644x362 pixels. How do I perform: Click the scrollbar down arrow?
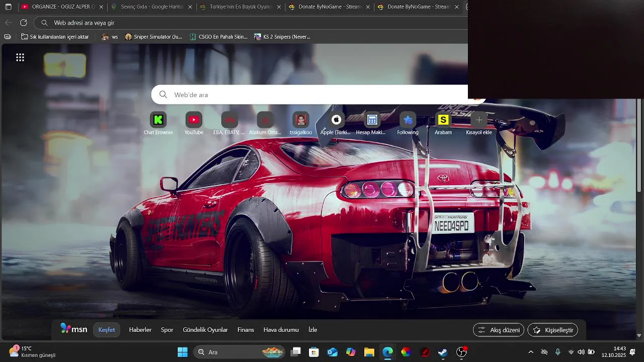[639, 335]
